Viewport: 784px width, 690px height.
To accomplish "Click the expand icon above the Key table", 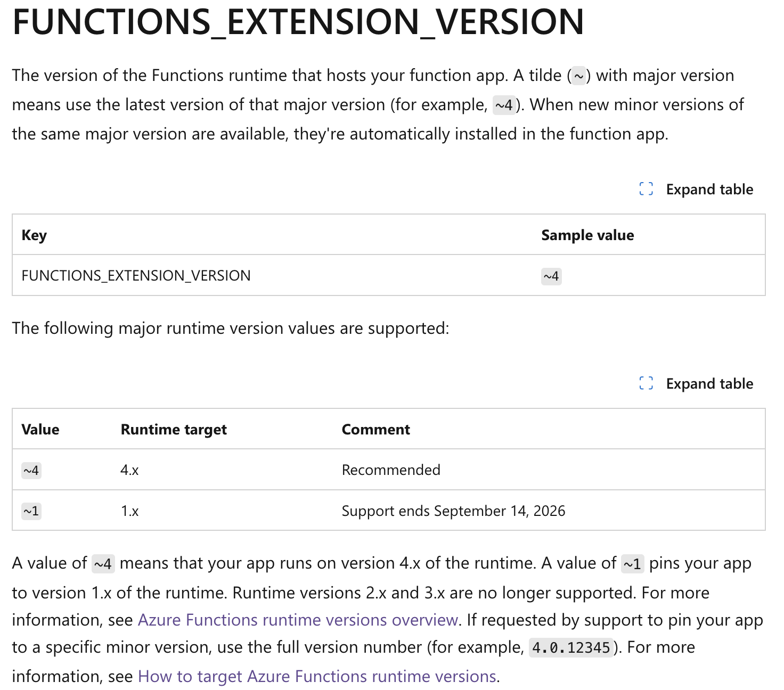I will 646,189.
